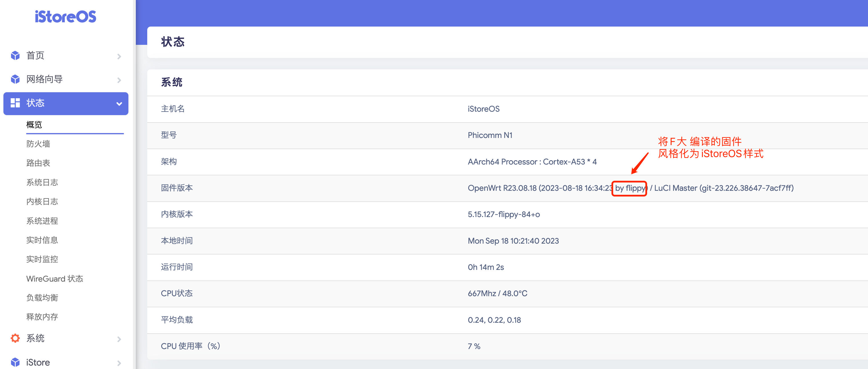868x369 pixels.
Task: Open the 系统日志 page
Action: 42,182
